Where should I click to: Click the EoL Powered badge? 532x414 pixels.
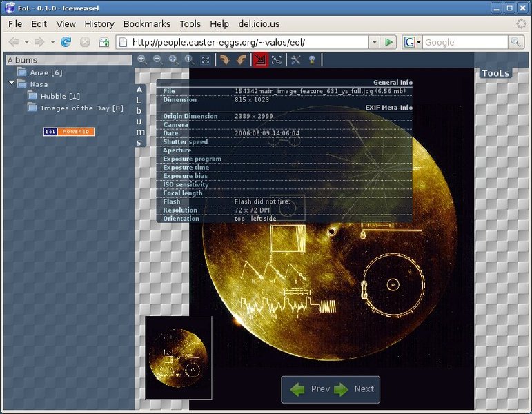(x=69, y=132)
